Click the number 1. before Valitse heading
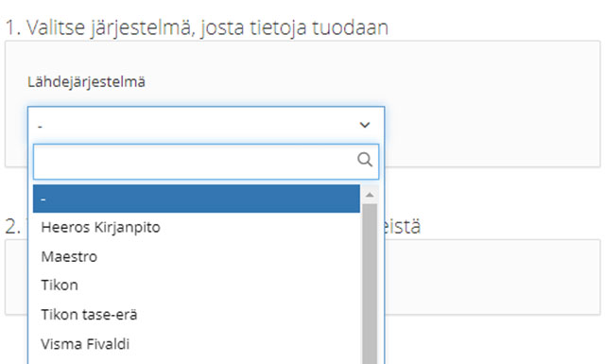The width and height of the screenshot is (605, 364). point(12,28)
